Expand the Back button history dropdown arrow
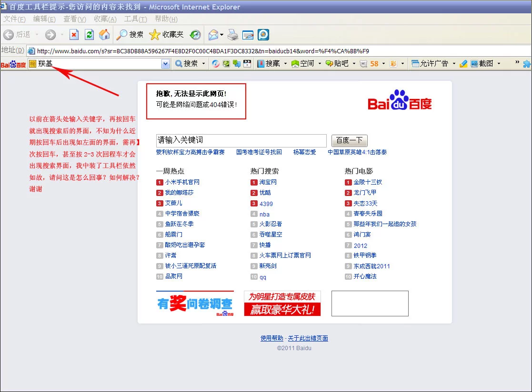The height and width of the screenshot is (392, 532). tap(37, 35)
